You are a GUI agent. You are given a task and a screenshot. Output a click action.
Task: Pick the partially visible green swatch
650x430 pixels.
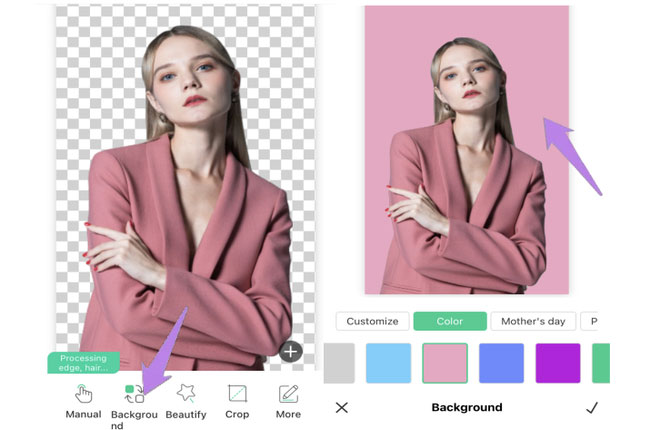(x=601, y=363)
